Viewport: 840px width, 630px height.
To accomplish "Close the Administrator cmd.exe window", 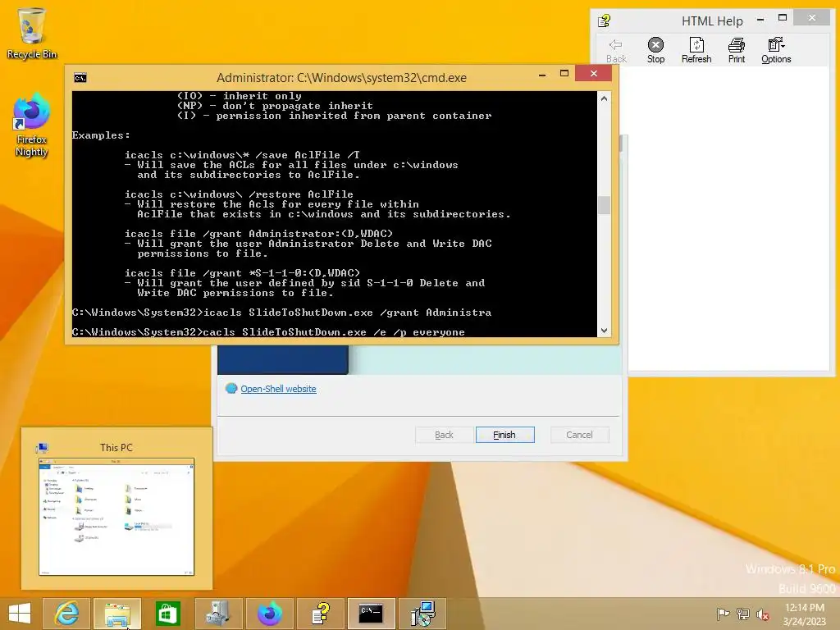I will [x=594, y=73].
